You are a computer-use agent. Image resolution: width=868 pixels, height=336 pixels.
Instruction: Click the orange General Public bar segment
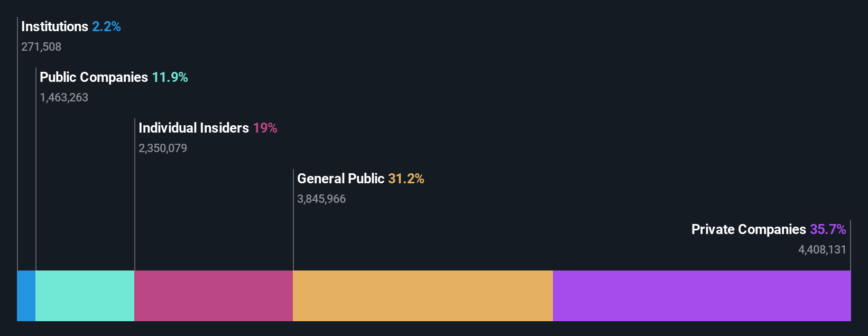point(423,296)
